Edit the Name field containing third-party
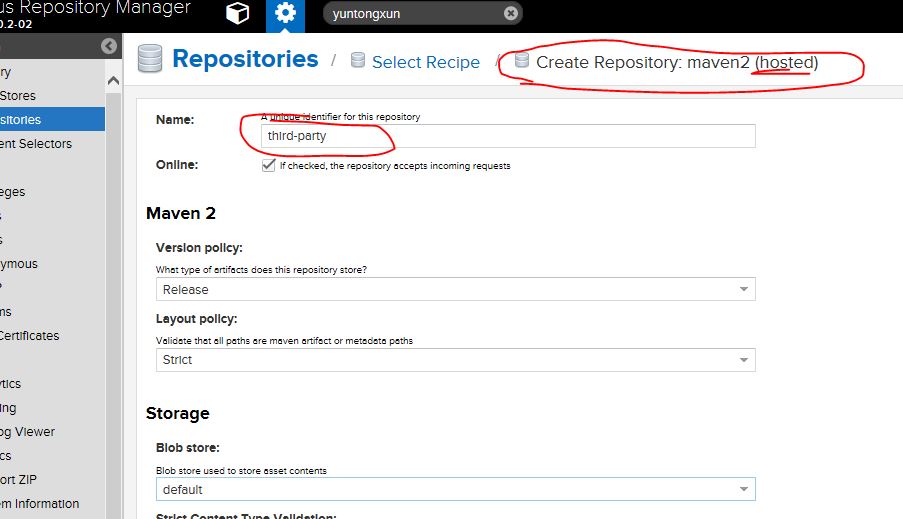The width and height of the screenshot is (903, 519). pos(508,136)
